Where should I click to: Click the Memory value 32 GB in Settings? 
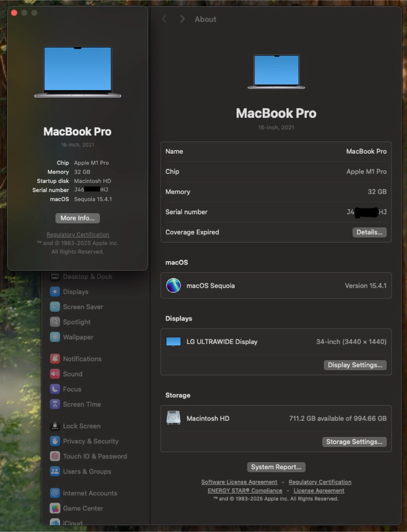click(x=377, y=192)
